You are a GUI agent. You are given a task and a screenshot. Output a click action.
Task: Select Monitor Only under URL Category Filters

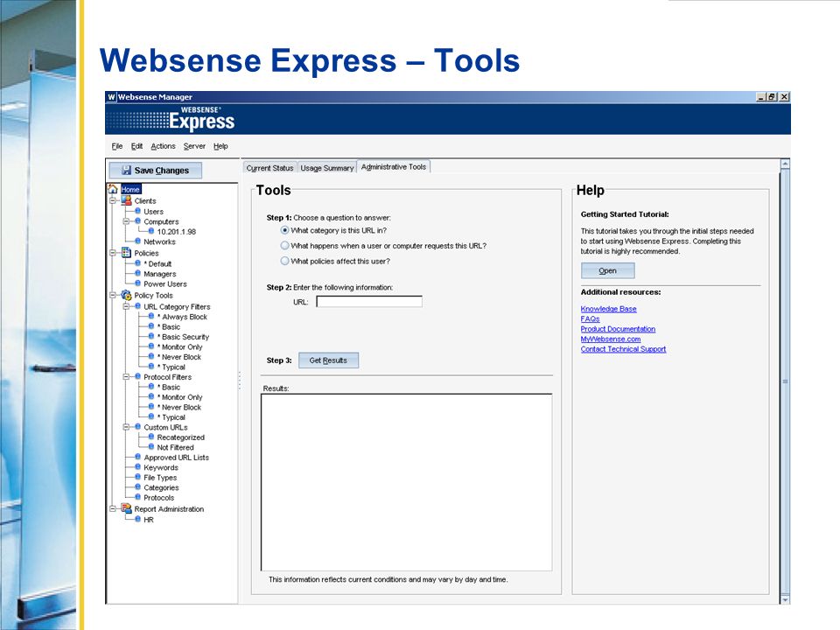point(180,346)
